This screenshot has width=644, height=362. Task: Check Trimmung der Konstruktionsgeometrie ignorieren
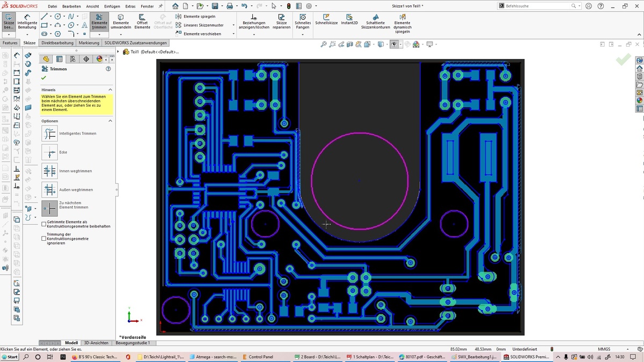tap(44, 239)
